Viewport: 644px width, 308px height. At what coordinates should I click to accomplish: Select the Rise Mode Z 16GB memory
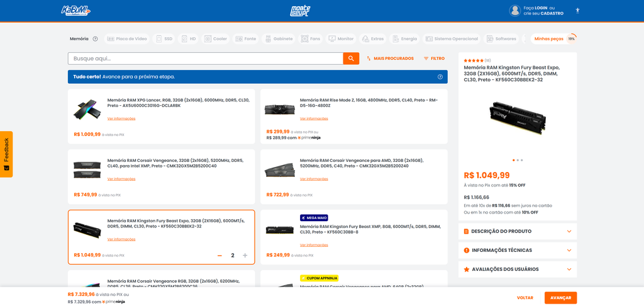click(x=354, y=117)
